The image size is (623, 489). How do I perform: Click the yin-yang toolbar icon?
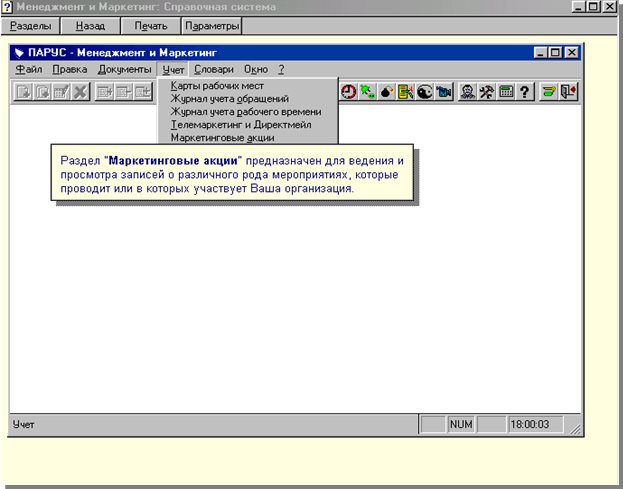pyautogui.click(x=424, y=92)
